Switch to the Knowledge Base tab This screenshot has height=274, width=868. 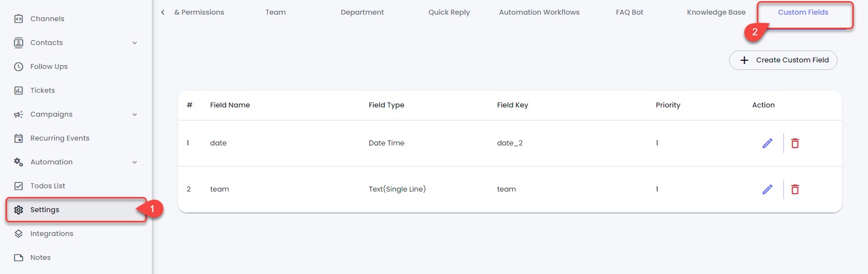tap(716, 12)
